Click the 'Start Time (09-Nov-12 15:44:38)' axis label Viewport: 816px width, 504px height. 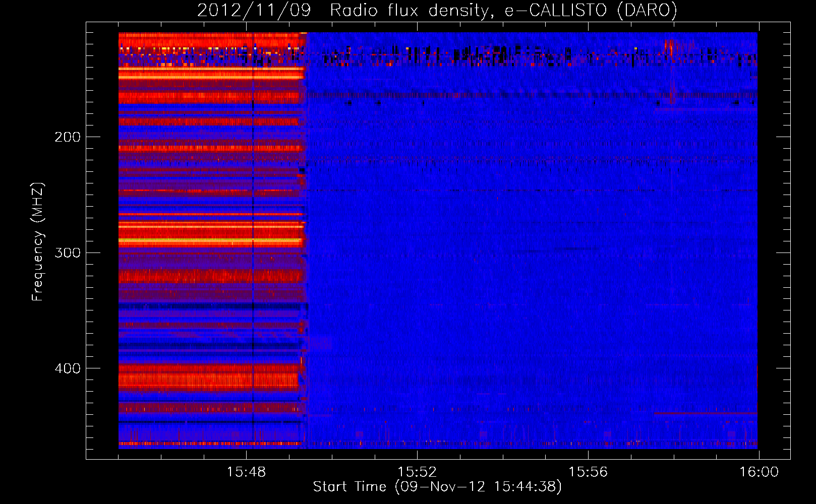437,487
